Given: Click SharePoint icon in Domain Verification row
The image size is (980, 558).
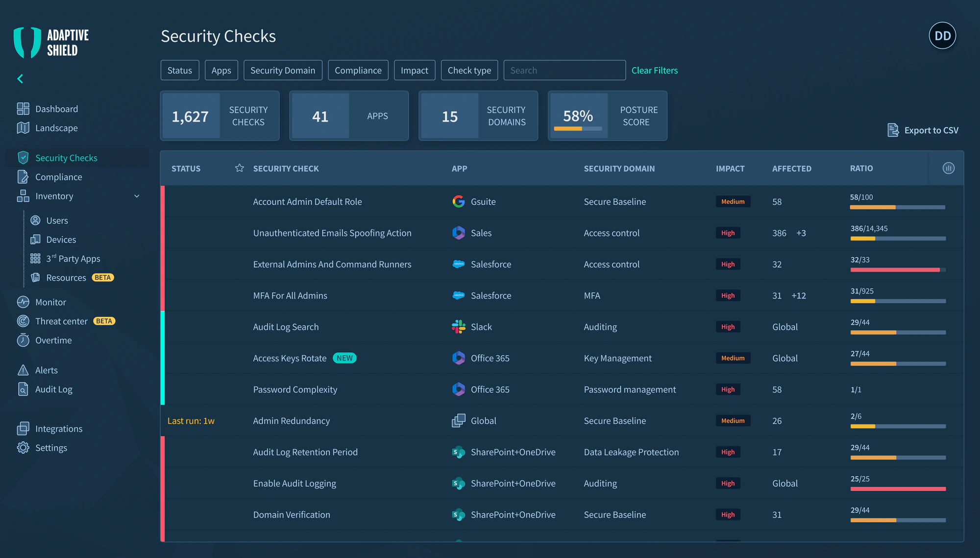Looking at the screenshot, I should pyautogui.click(x=459, y=514).
